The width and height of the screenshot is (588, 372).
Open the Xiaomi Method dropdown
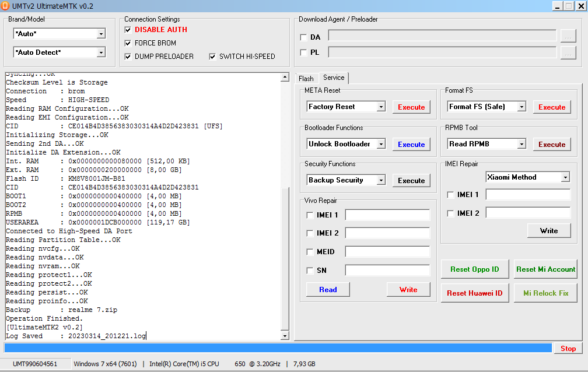pos(565,177)
